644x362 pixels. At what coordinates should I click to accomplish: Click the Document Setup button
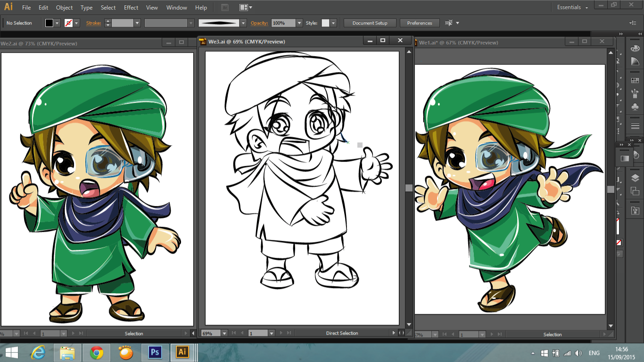370,23
